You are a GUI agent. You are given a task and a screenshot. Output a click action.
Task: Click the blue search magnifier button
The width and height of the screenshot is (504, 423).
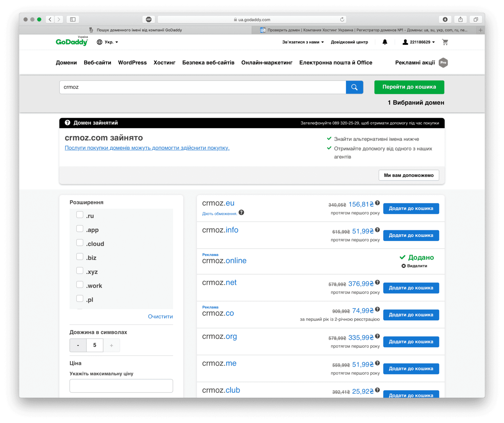point(354,87)
